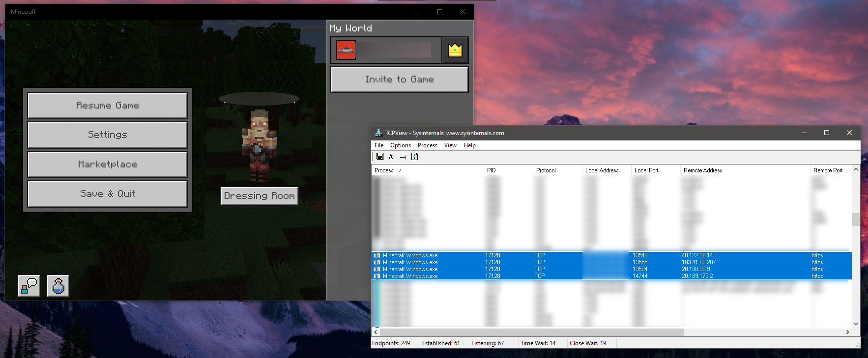Image resolution: width=868 pixels, height=358 pixels.
Task: Open the Process menu in TCPView
Action: 428,145
